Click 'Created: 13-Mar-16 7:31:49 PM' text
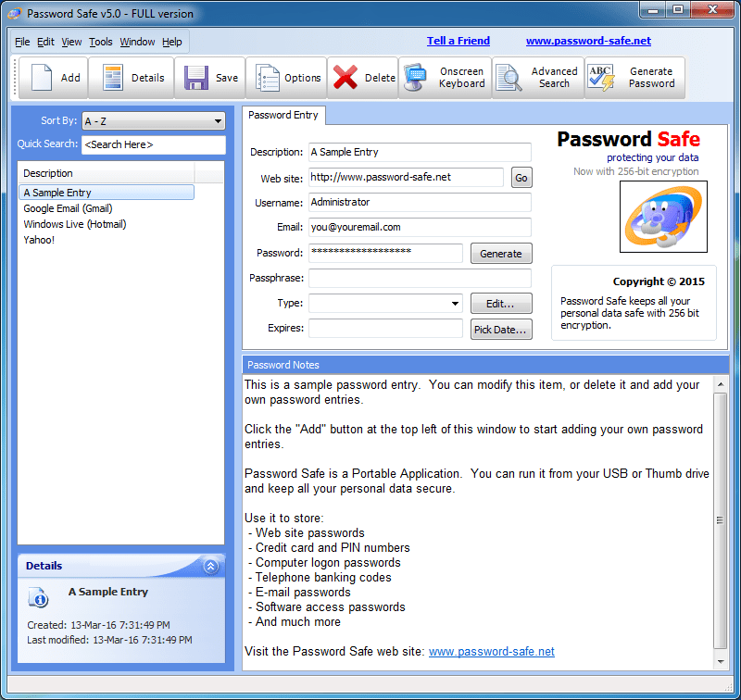 (x=98, y=625)
